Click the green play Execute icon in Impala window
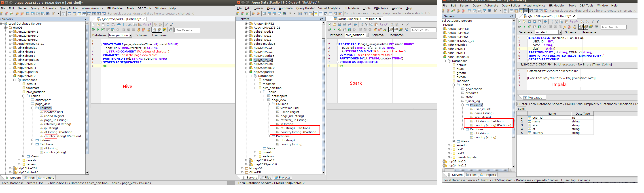Screen dimensions: 644x193 point(525,27)
